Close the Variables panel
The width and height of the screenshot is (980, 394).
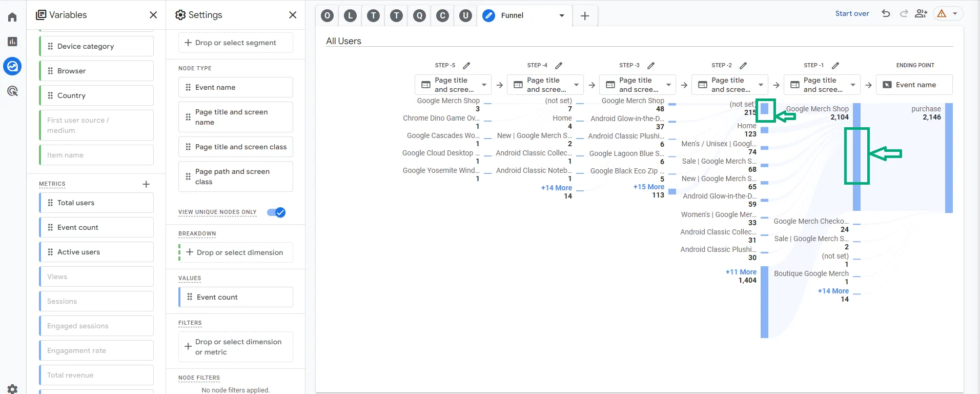click(x=153, y=15)
